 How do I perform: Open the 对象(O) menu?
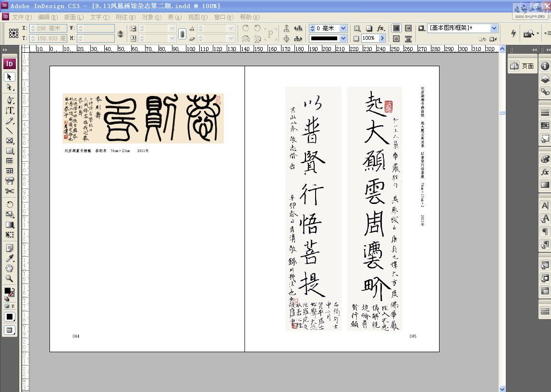[152, 17]
